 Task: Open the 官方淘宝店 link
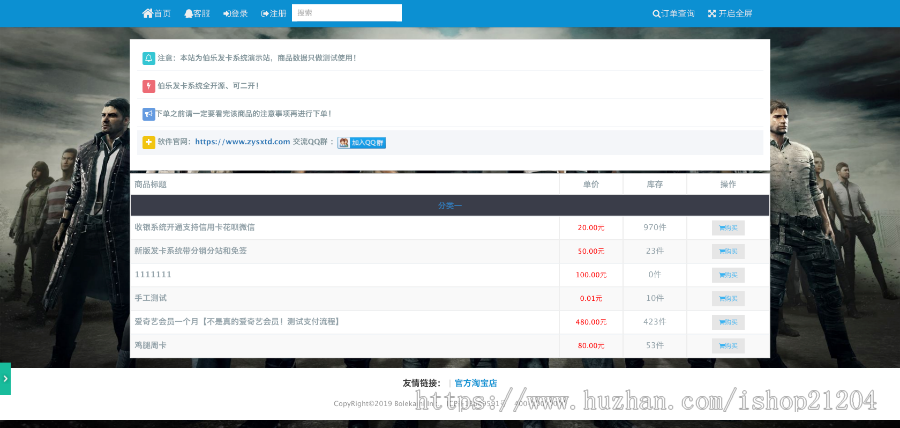coord(476,383)
